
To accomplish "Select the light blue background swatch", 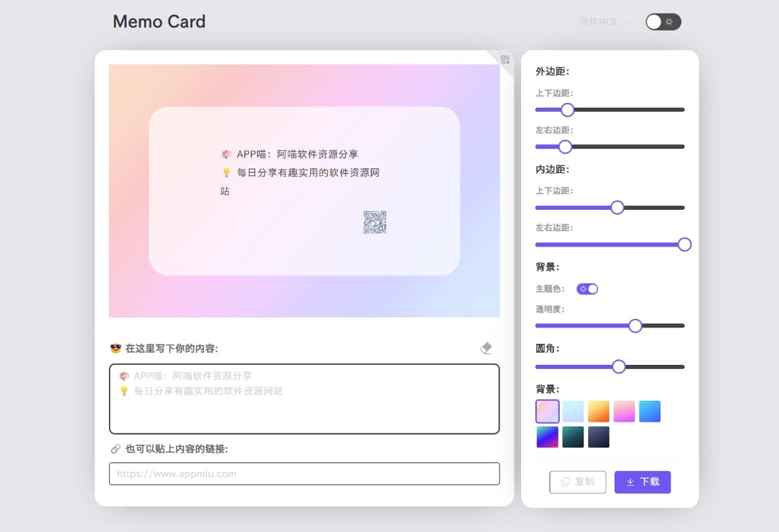I will coord(573,412).
